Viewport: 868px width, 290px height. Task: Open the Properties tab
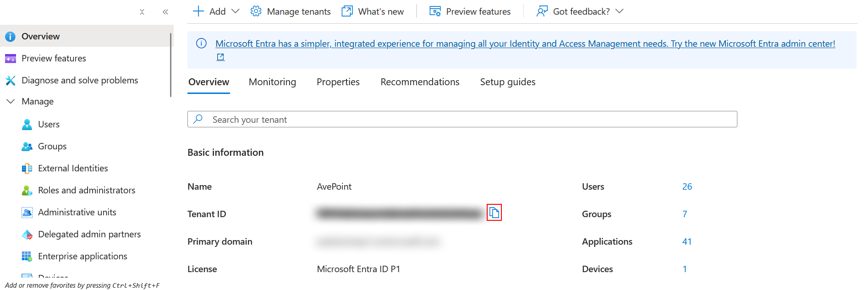click(338, 82)
